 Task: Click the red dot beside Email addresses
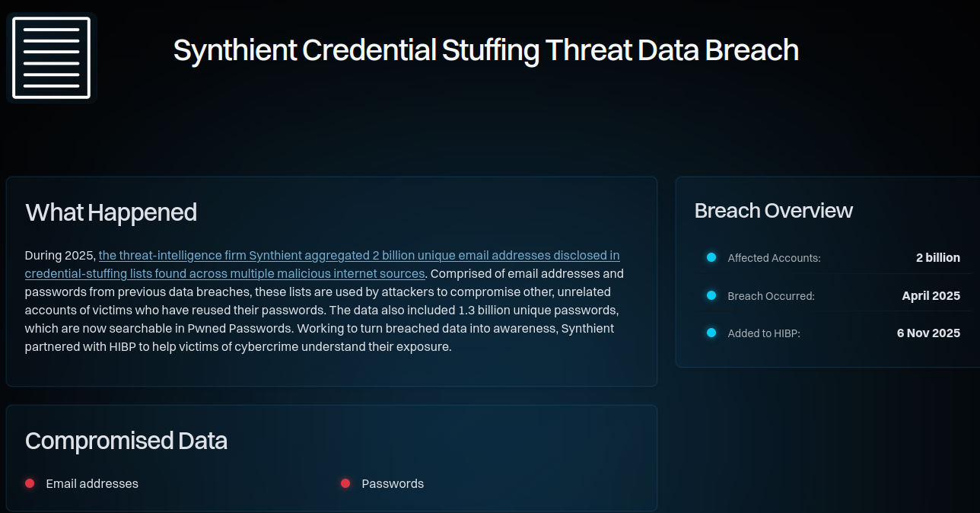click(x=30, y=483)
